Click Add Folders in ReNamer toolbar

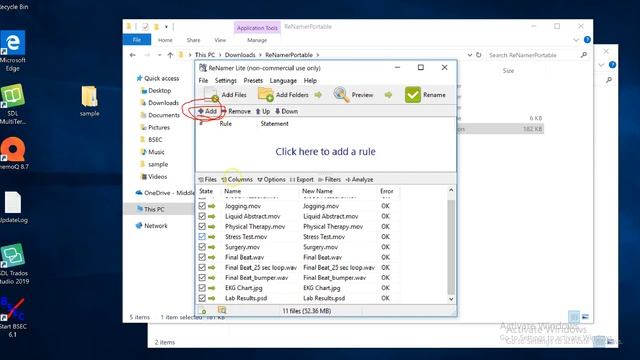coord(284,95)
